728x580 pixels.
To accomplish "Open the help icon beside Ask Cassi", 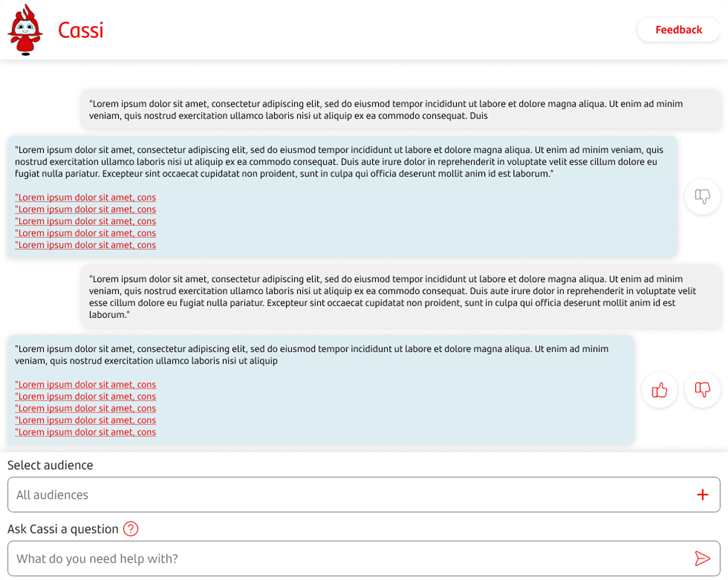I will coord(131,529).
